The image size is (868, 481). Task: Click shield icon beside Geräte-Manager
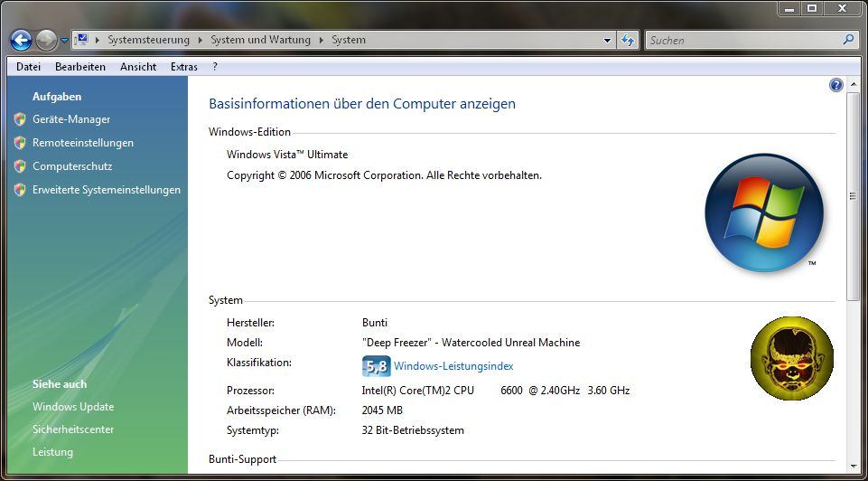20,119
